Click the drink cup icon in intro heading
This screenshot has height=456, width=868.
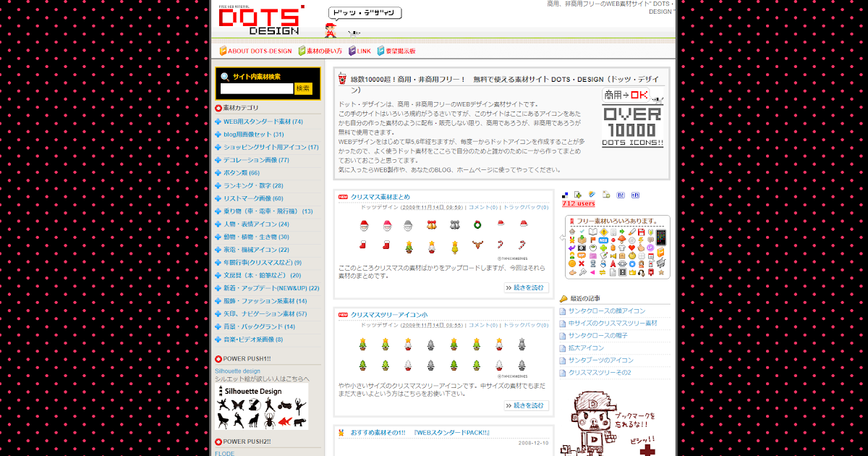coord(342,78)
